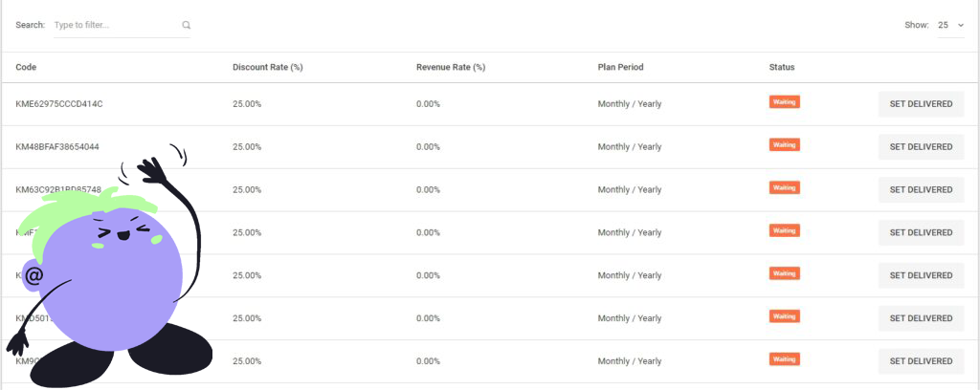Viewport: 980px width, 390px height.
Task: Select the code text KME62975CCCD414C
Action: tap(59, 104)
